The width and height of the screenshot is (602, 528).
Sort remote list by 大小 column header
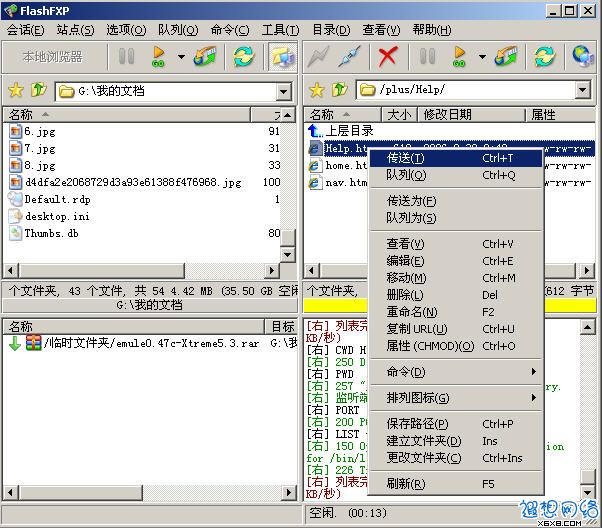pyautogui.click(x=399, y=115)
